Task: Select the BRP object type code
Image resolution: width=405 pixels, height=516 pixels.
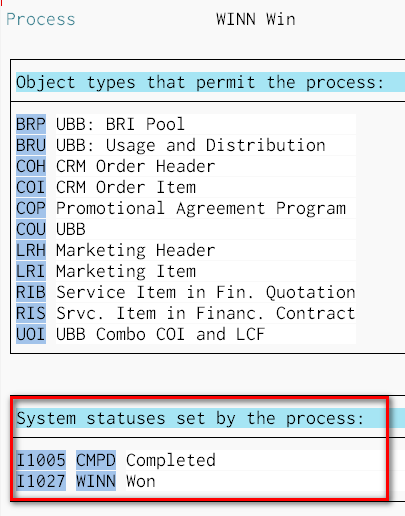Action: point(31,124)
